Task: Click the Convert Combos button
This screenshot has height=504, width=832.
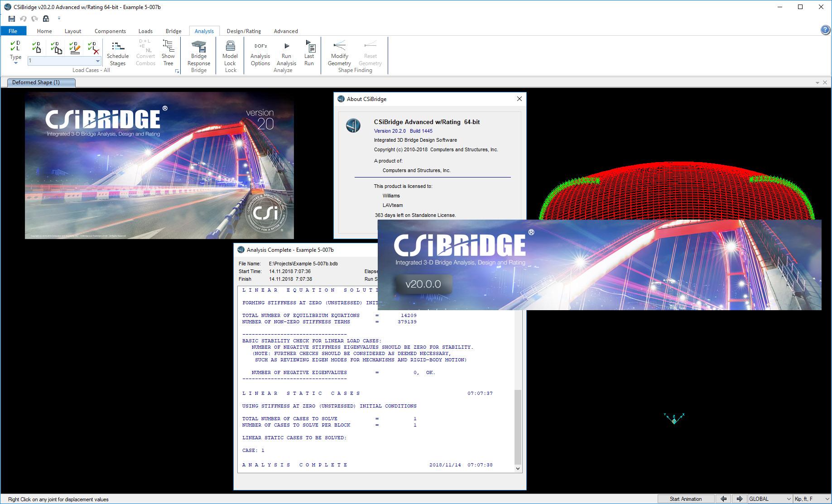Action: pyautogui.click(x=145, y=53)
